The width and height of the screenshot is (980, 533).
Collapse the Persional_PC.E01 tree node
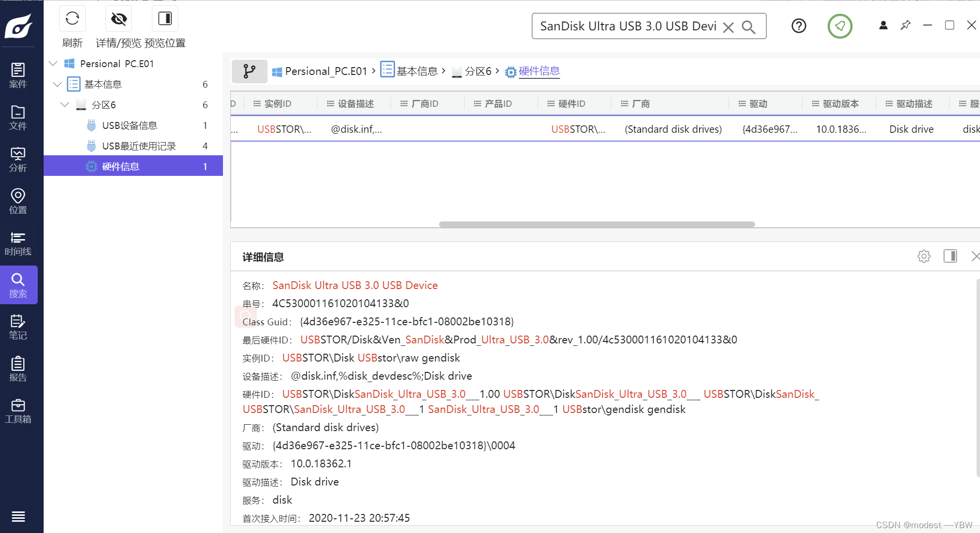(53, 64)
